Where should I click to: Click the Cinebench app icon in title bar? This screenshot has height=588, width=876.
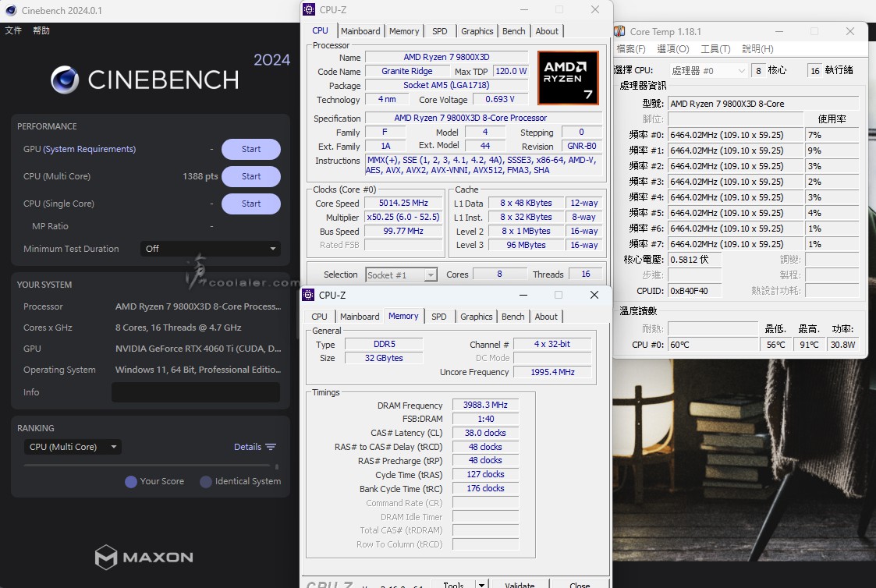click(x=10, y=11)
